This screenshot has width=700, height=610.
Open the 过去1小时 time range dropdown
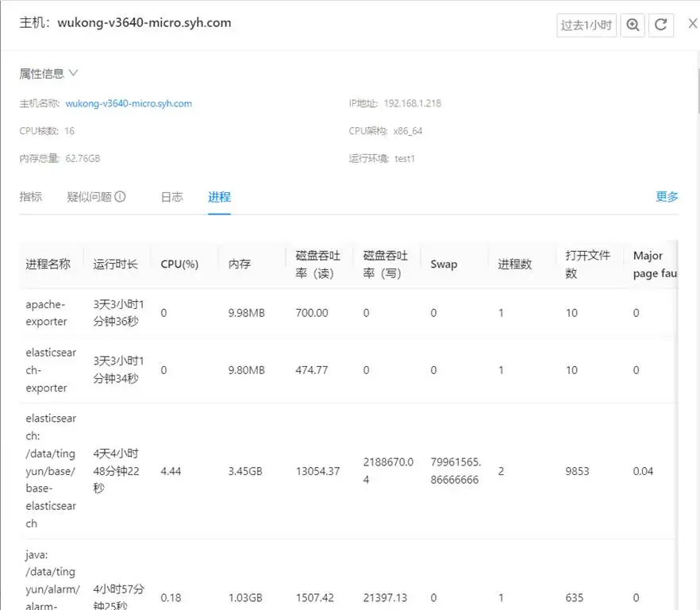pos(586,25)
